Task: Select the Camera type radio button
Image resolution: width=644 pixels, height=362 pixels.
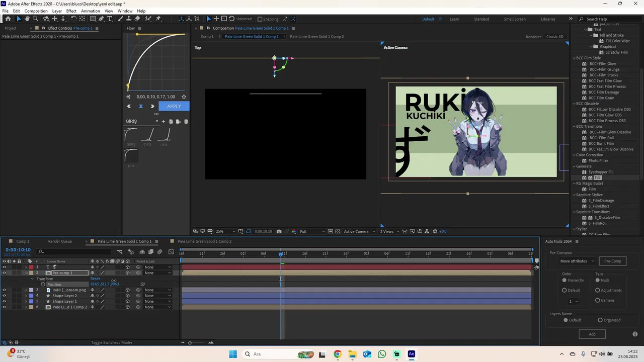Action: [x=598, y=300]
